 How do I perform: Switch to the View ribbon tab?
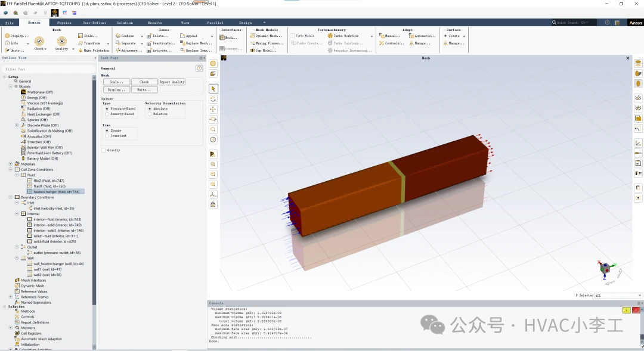[185, 23]
